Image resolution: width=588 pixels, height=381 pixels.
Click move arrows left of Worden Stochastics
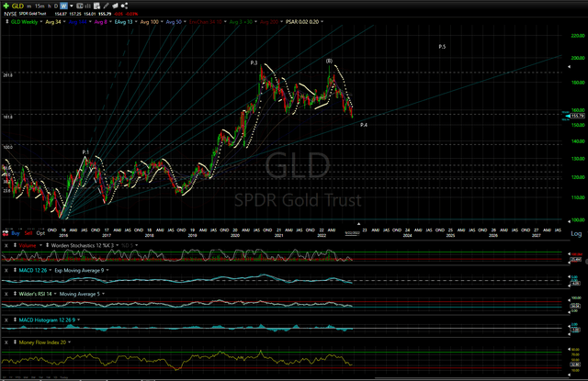pyautogui.click(x=47, y=245)
